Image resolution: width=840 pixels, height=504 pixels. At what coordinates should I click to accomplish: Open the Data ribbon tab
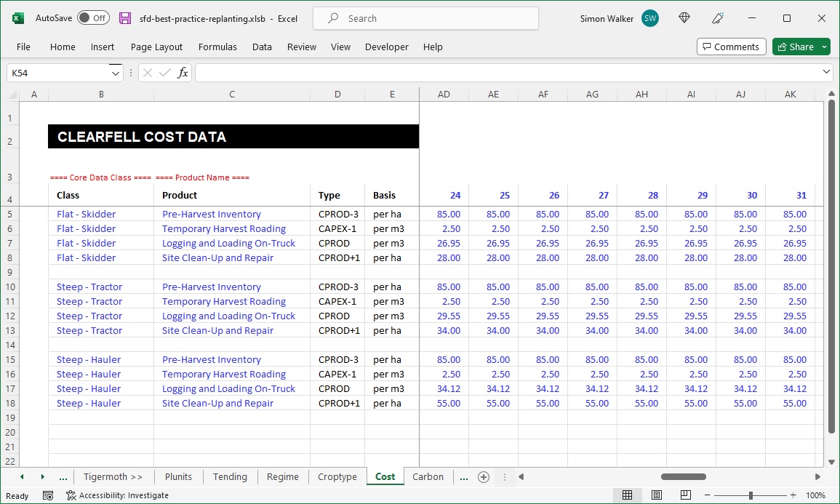262,47
